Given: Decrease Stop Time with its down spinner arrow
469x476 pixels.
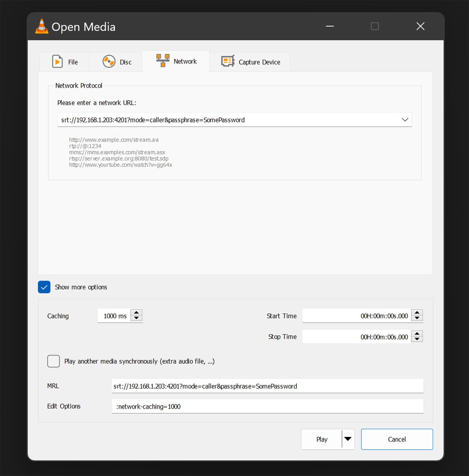Looking at the screenshot, I should click(417, 339).
